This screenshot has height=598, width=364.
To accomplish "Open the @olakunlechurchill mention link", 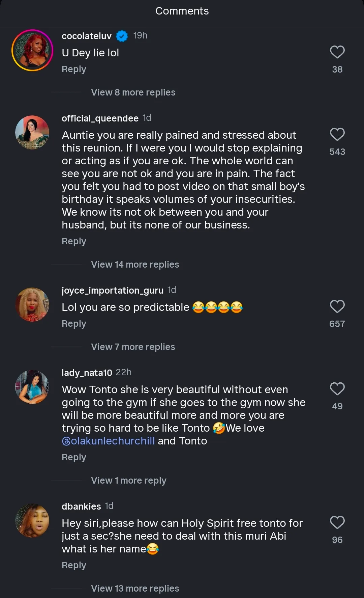I will [x=108, y=441].
